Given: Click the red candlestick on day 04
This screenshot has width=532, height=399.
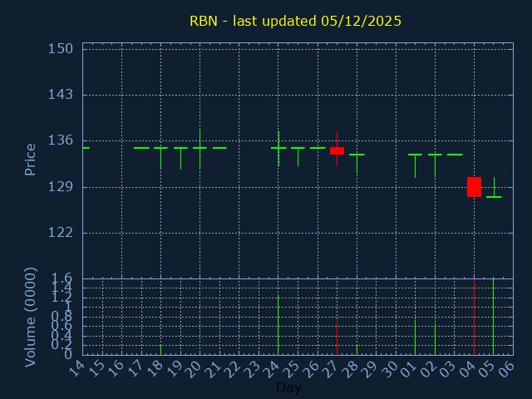Looking at the screenshot, I should click(474, 187).
